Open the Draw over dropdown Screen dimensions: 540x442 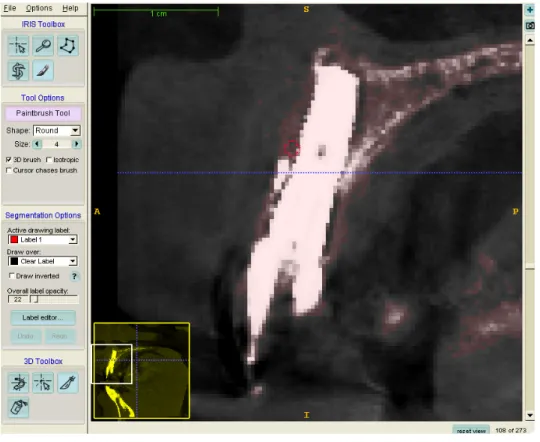coord(43,261)
